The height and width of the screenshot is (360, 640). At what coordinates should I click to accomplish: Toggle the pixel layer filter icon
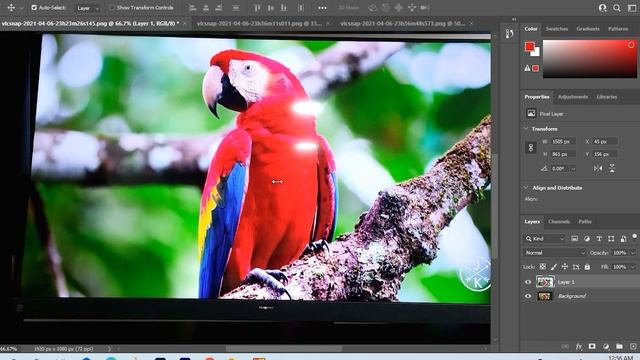coord(574,238)
